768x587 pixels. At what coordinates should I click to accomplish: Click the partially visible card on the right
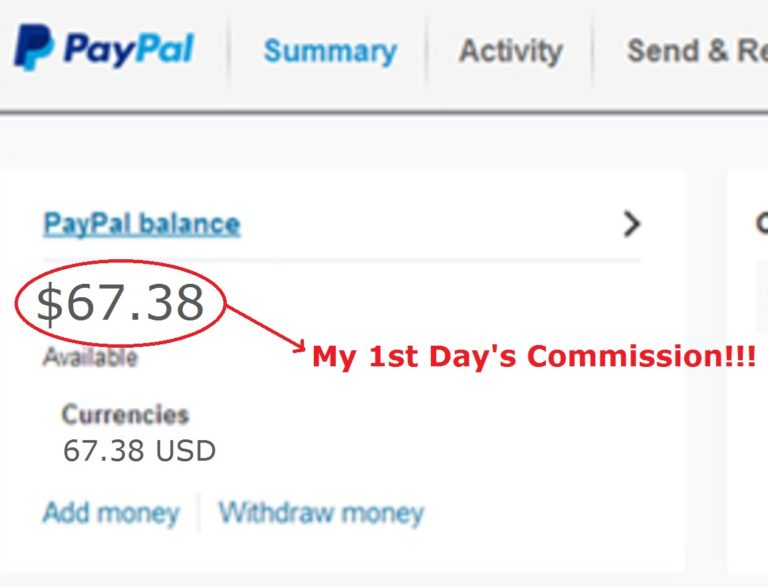click(x=748, y=372)
